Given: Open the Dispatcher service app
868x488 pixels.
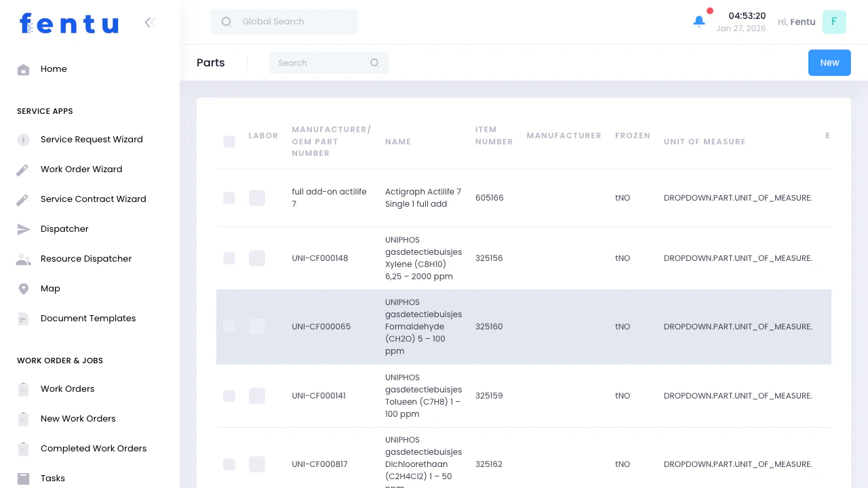Looking at the screenshot, I should [x=64, y=228].
